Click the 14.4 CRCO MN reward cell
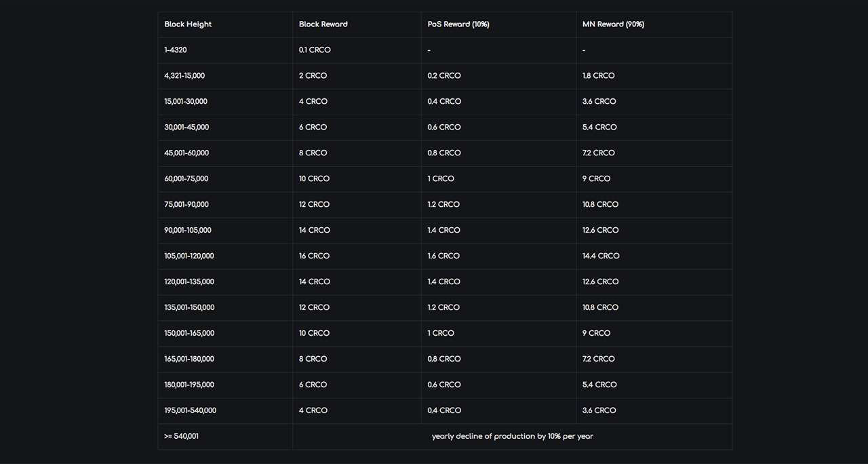The width and height of the screenshot is (868, 464). pyautogui.click(x=654, y=256)
